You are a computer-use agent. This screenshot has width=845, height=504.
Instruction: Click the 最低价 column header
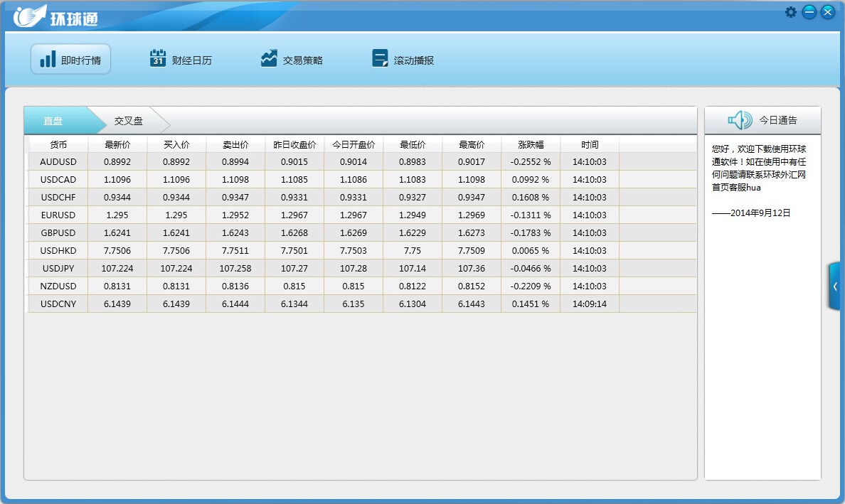(413, 144)
